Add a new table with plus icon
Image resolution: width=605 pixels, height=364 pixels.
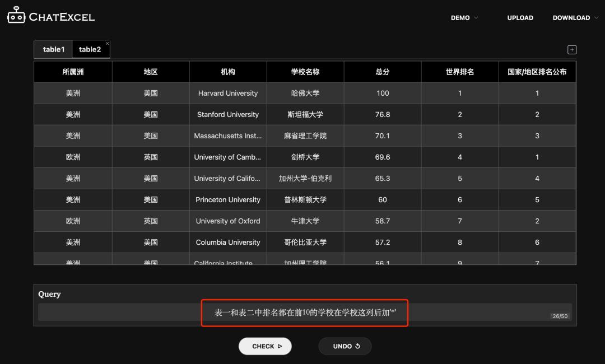tap(572, 50)
